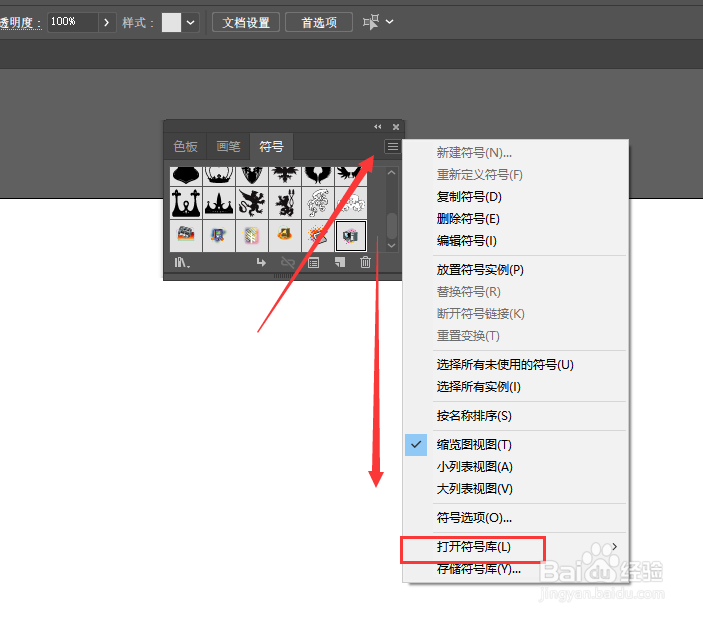This screenshot has height=618, width=703.
Task: Select the spiked crown symbol
Action: tap(219, 203)
